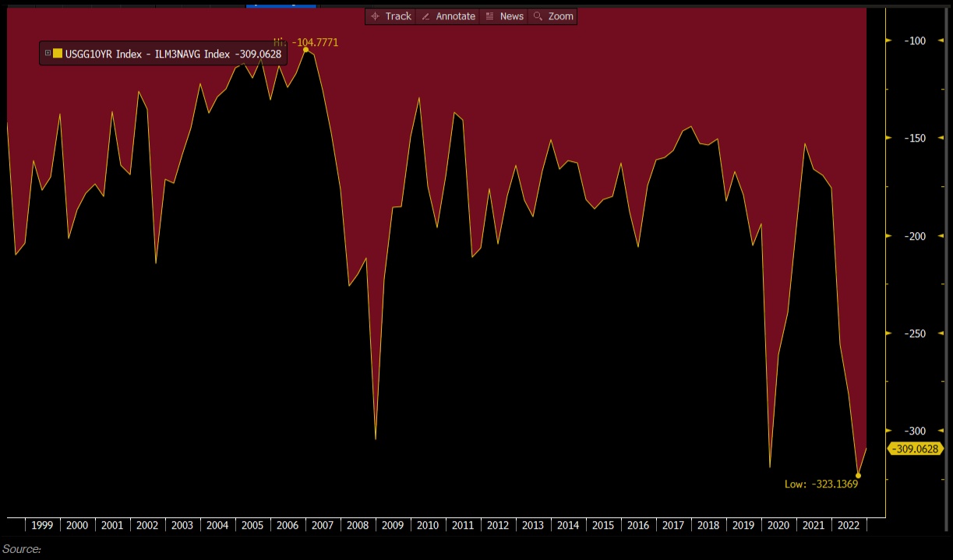This screenshot has width=953, height=560.
Task: Click the -300 y-axis tick label
Action: point(912,431)
